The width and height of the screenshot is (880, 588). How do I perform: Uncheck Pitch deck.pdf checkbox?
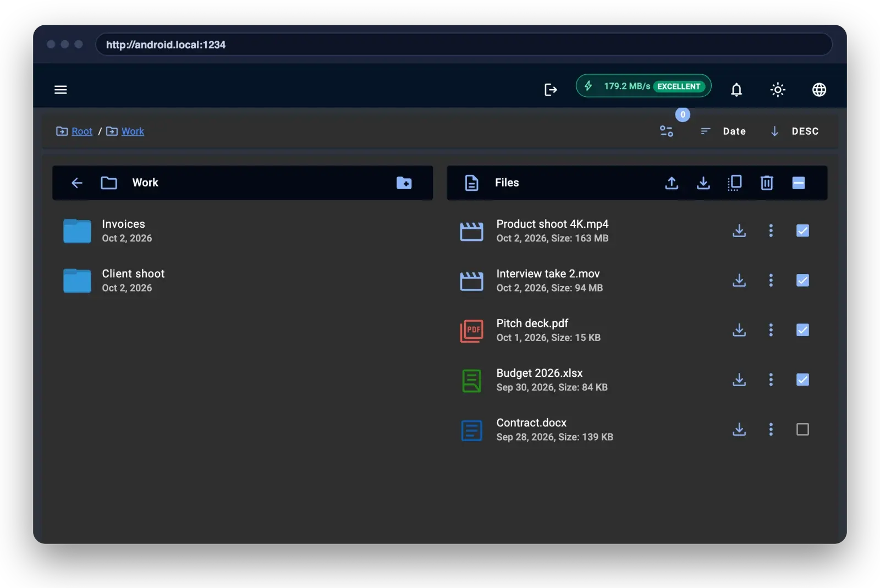click(x=802, y=330)
